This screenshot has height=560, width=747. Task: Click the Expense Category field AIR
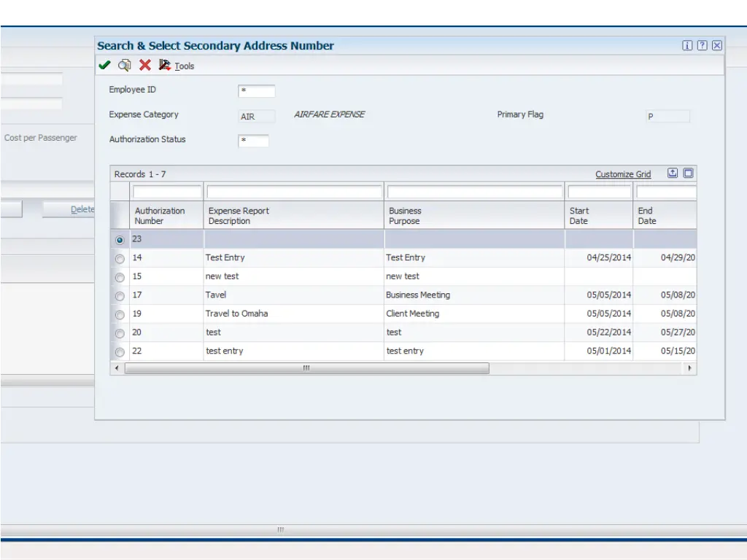point(256,116)
